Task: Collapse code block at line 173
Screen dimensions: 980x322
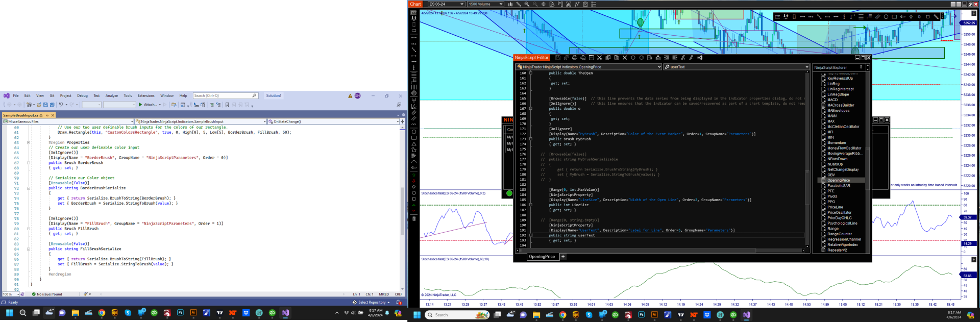Action: coord(531,139)
